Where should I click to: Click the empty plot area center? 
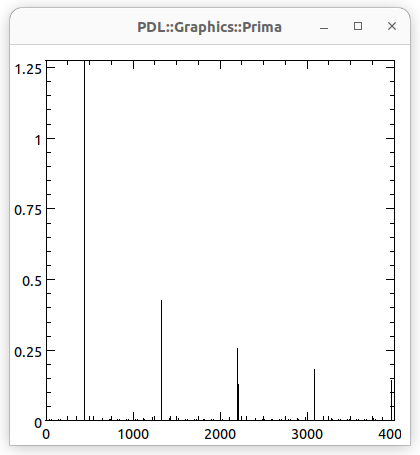220,240
